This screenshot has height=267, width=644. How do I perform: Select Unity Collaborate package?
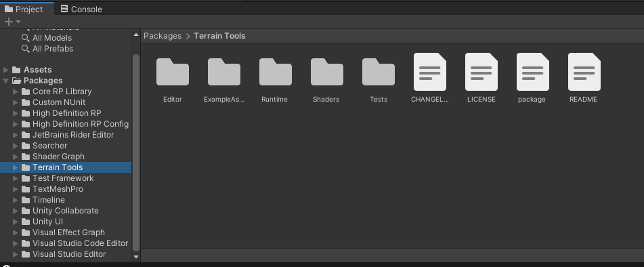point(66,211)
